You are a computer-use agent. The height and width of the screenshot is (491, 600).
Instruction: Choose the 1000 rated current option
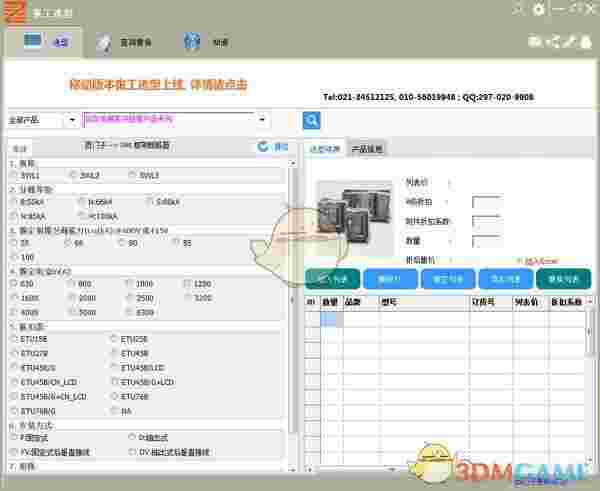[x=129, y=284]
